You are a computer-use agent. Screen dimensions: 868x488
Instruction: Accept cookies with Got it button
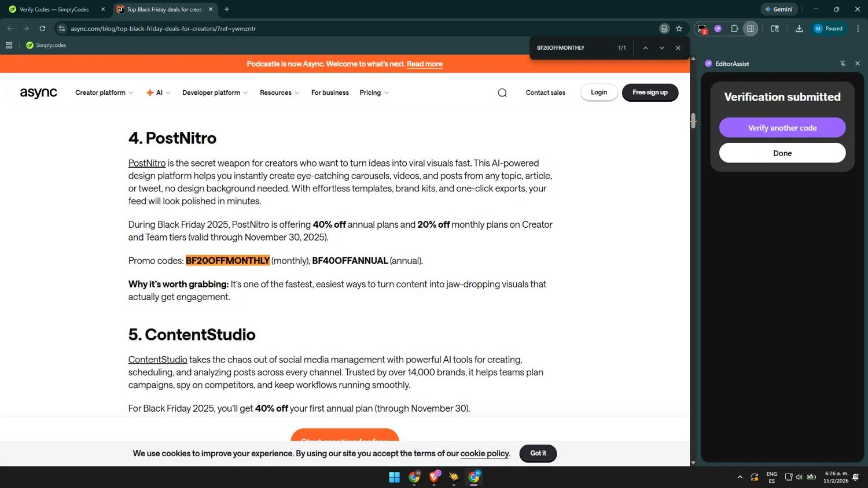click(538, 453)
